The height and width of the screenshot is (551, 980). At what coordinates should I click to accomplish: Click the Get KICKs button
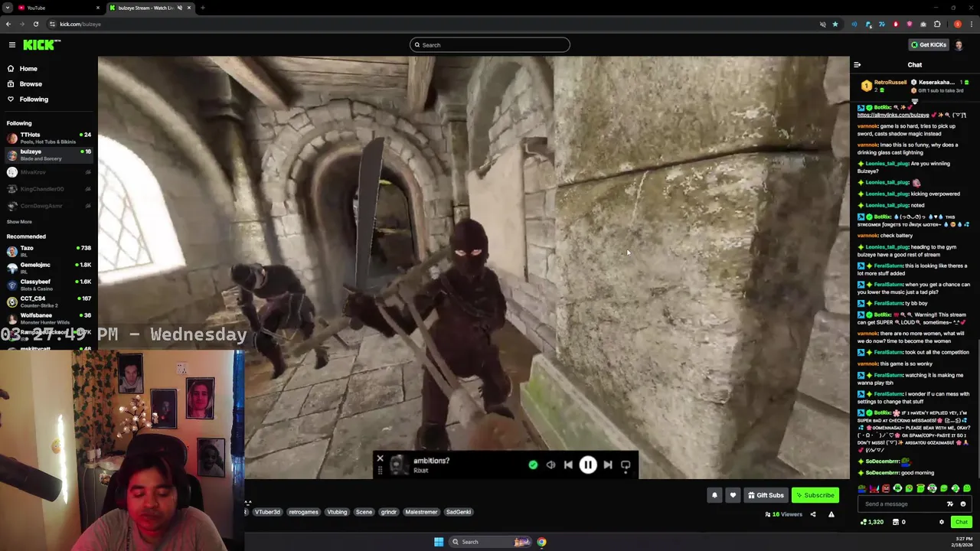(928, 45)
